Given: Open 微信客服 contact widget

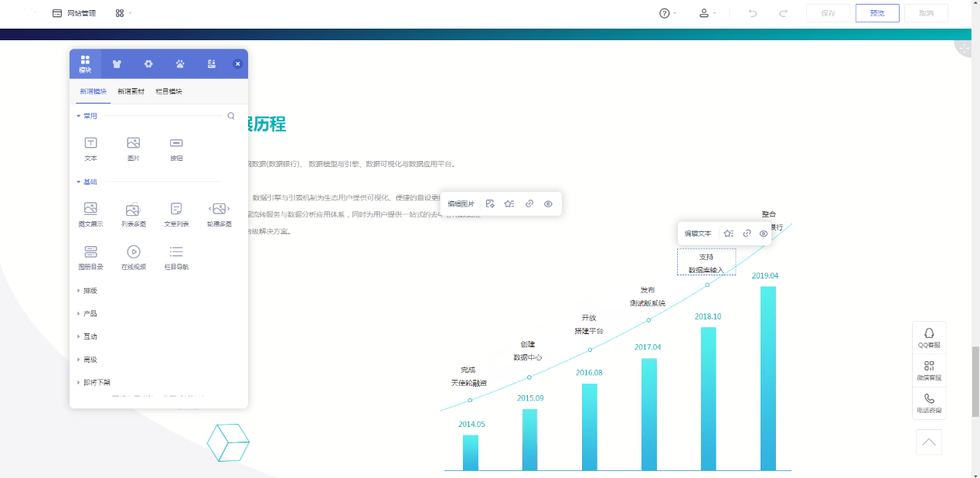Looking at the screenshot, I should click(x=929, y=371).
